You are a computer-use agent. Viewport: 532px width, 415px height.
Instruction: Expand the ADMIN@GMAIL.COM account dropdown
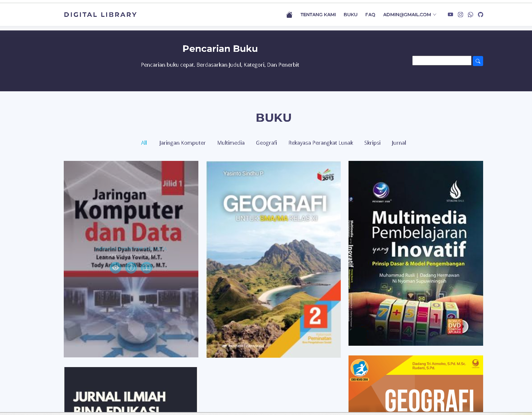coord(410,15)
